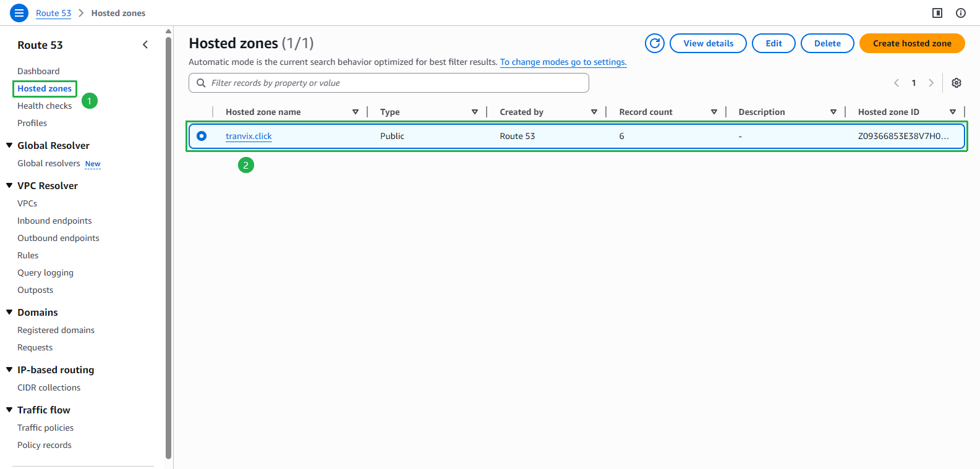Open Requests in the sidebar

35,347
